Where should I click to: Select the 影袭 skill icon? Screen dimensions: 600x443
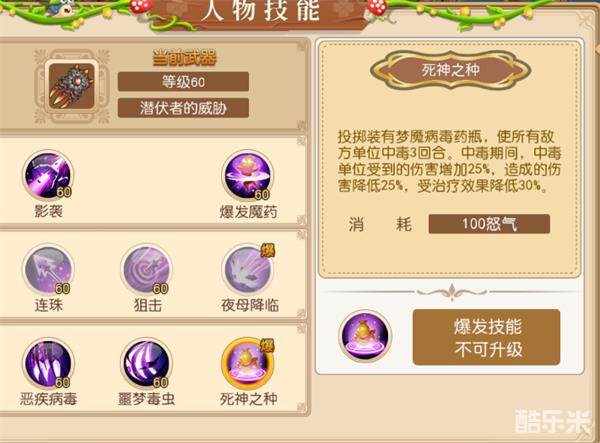click(x=48, y=175)
